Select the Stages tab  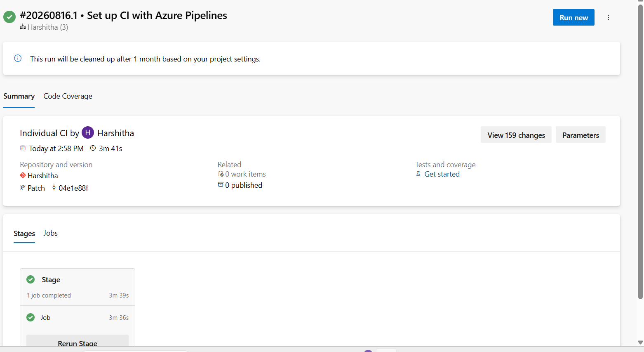pos(24,234)
